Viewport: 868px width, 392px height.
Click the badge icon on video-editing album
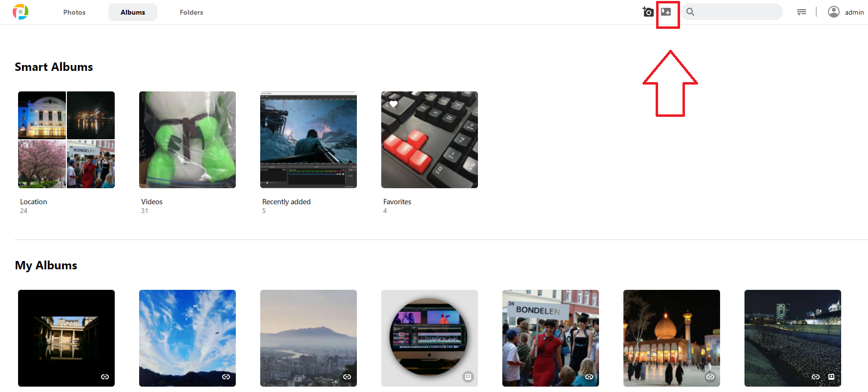[x=468, y=377]
